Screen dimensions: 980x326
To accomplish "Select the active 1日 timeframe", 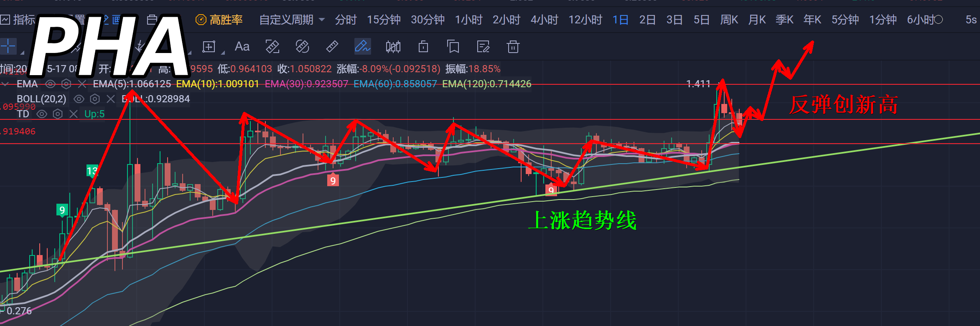I will tap(620, 20).
